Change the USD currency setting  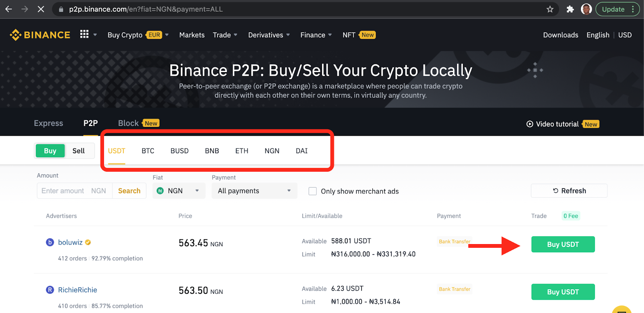[x=625, y=35]
